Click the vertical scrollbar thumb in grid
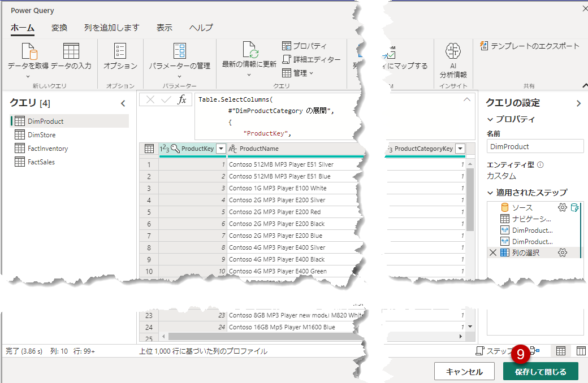 tap(470, 199)
